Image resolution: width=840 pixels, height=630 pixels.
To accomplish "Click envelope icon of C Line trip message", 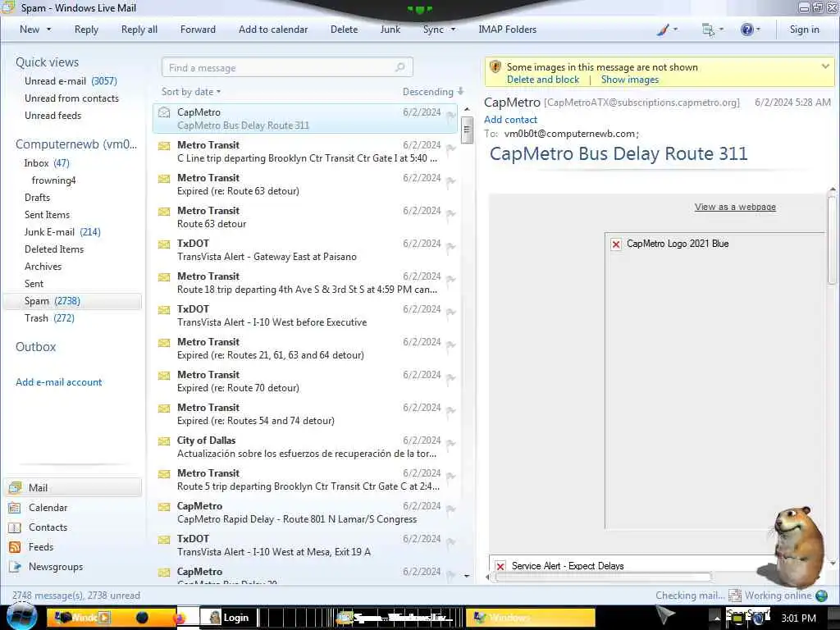I will pyautogui.click(x=164, y=146).
